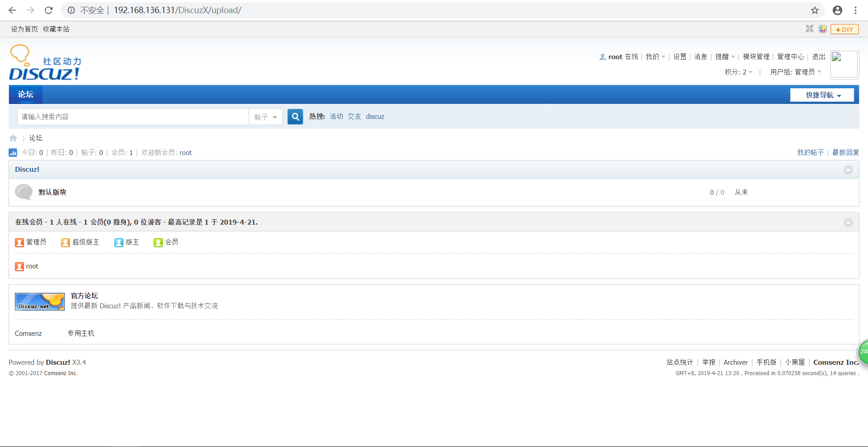Click the Discuz! logo

point(45,63)
